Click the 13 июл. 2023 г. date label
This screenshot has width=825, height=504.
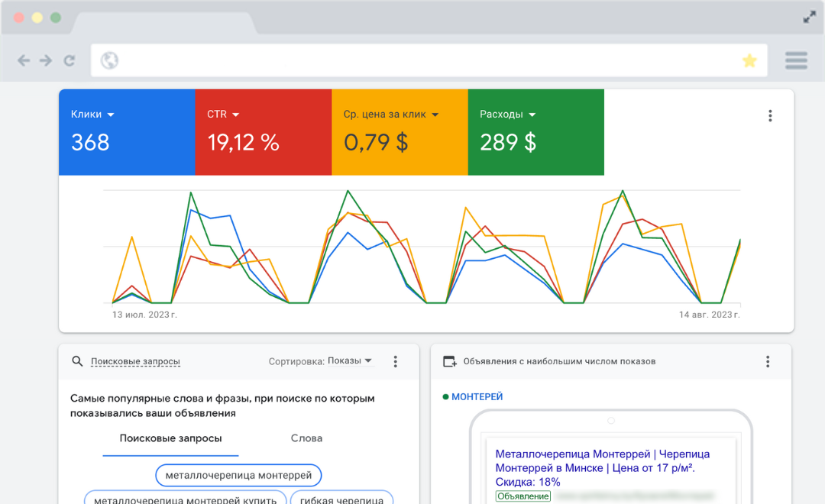[144, 315]
